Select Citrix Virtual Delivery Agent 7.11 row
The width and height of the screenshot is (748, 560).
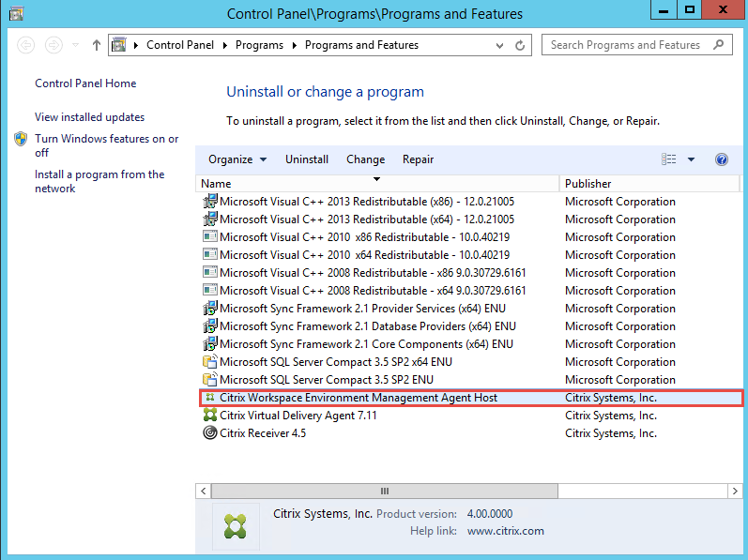[x=469, y=416]
